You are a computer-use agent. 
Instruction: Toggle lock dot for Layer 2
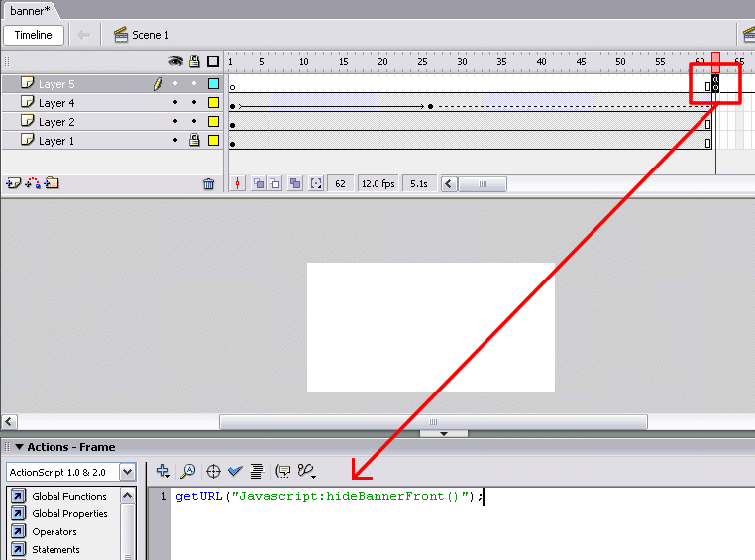click(194, 122)
